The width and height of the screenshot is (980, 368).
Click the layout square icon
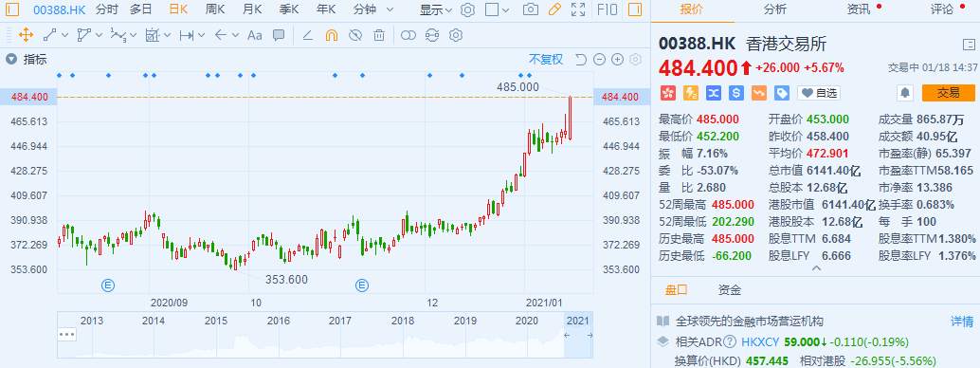click(x=492, y=9)
